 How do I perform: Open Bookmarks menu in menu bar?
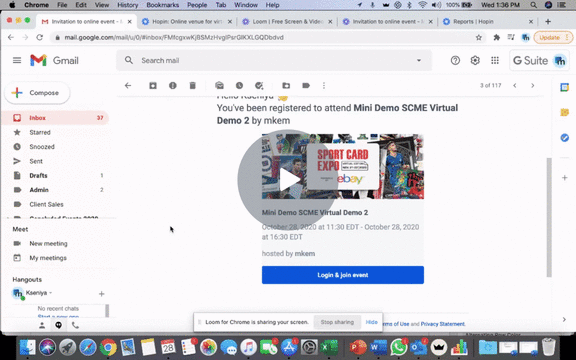162,5
